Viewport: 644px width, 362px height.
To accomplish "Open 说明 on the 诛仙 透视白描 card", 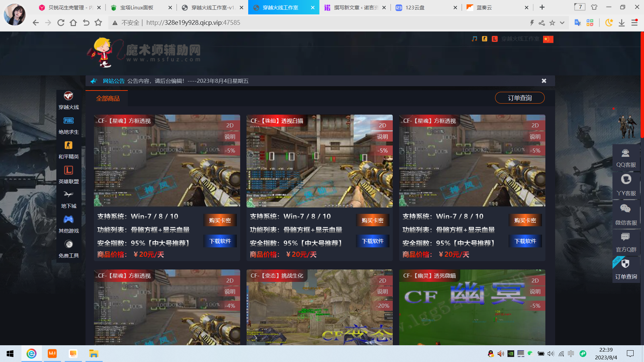I will [x=382, y=137].
